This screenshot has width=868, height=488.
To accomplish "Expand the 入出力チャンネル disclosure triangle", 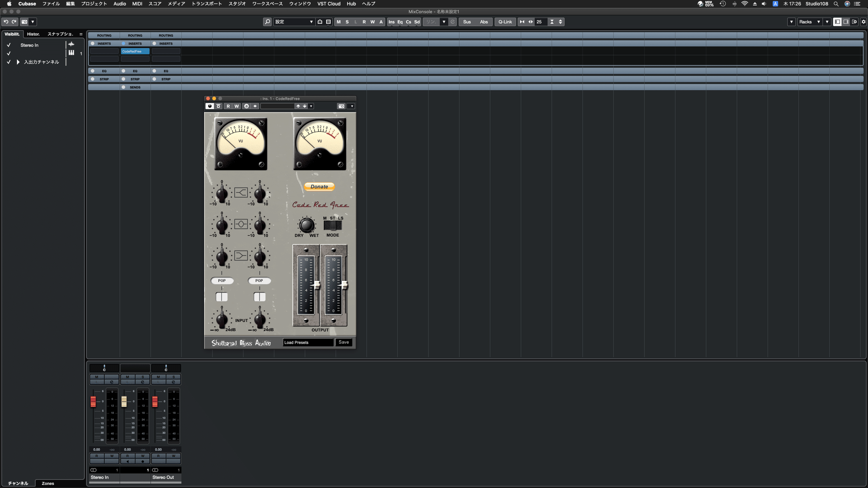I will 18,62.
